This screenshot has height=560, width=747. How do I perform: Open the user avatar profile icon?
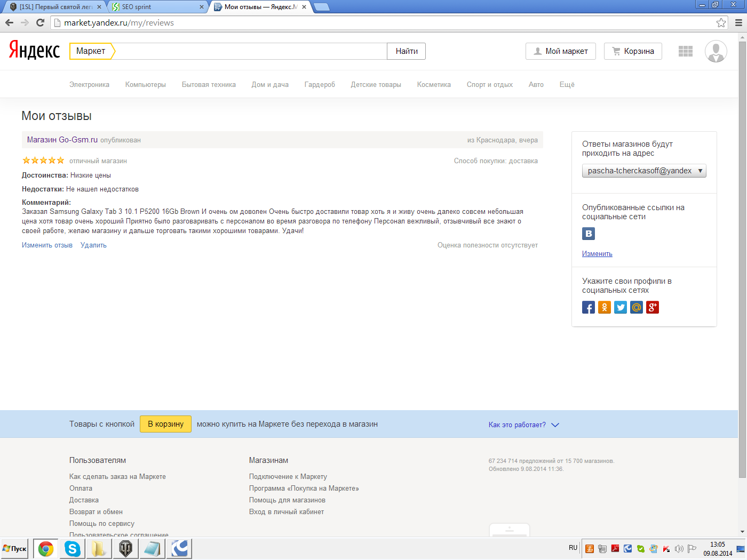[x=716, y=51]
